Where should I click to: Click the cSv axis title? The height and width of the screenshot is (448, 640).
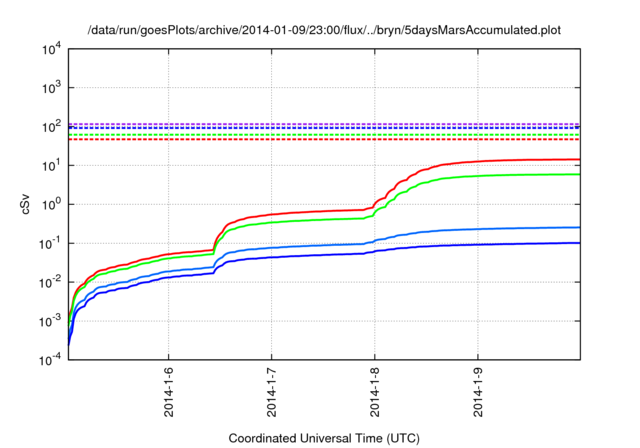(x=25, y=204)
